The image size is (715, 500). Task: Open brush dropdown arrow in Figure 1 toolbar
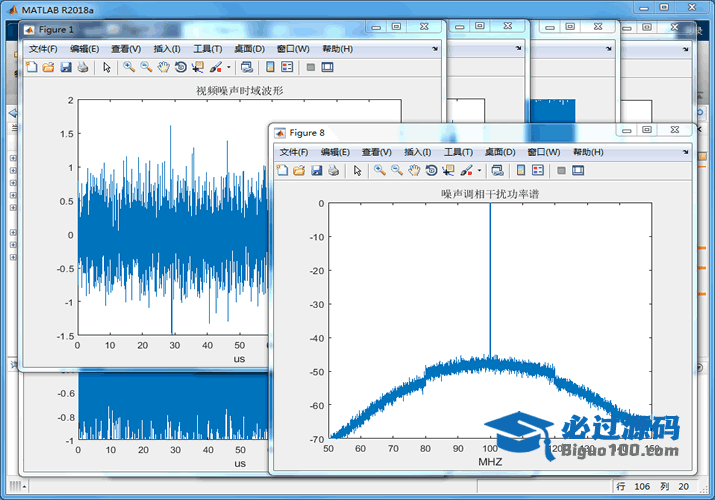click(x=229, y=67)
